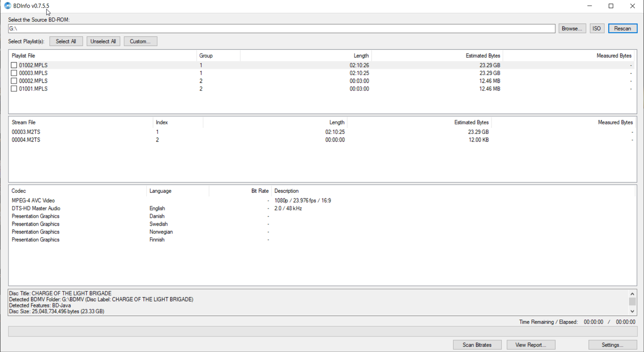Sort playlists by Group column header
Viewport: 644px width, 352px height.
coord(218,56)
